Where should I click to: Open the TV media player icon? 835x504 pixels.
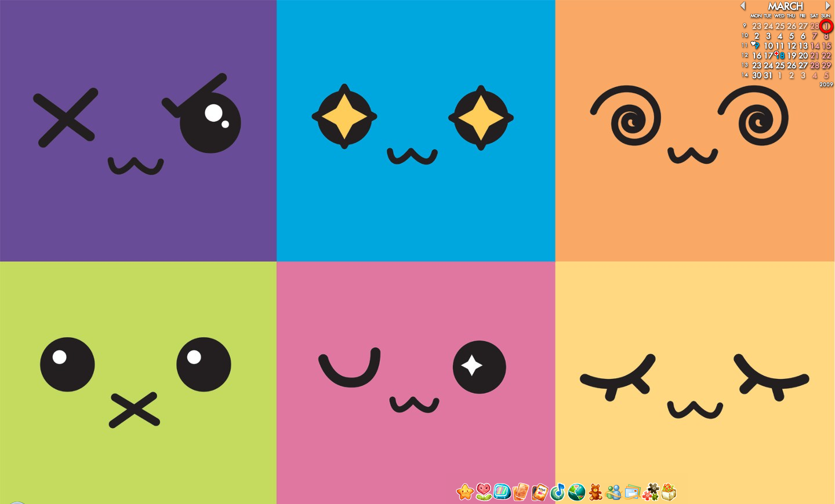coord(503,494)
